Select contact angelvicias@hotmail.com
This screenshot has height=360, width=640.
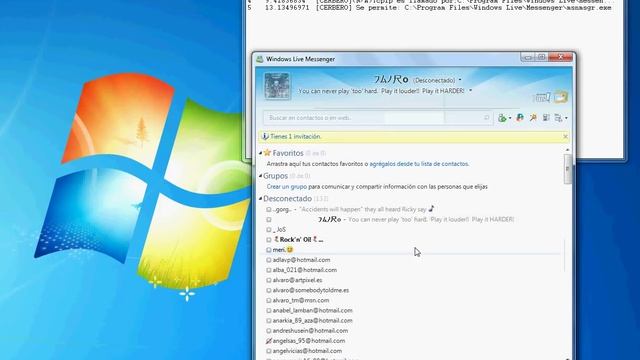(307, 351)
